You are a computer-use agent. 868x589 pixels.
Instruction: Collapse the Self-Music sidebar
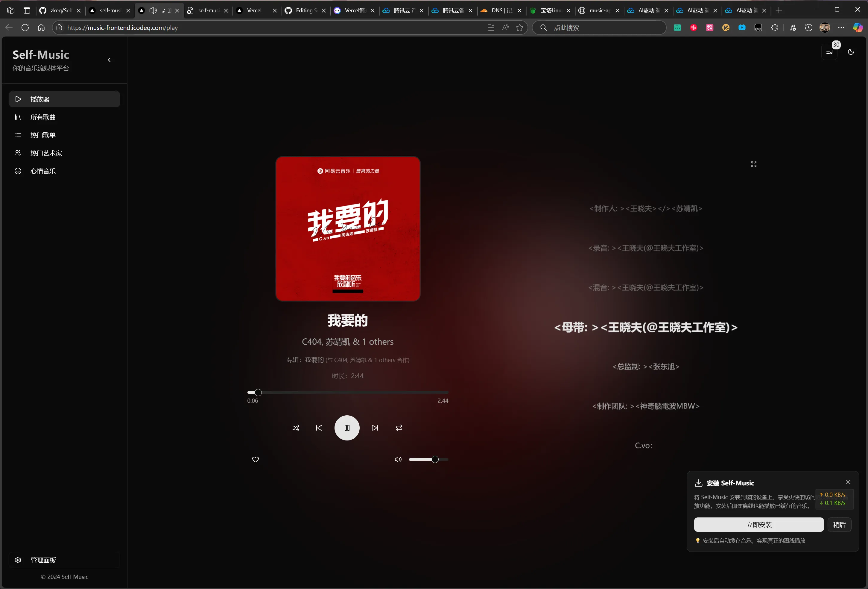click(x=110, y=60)
